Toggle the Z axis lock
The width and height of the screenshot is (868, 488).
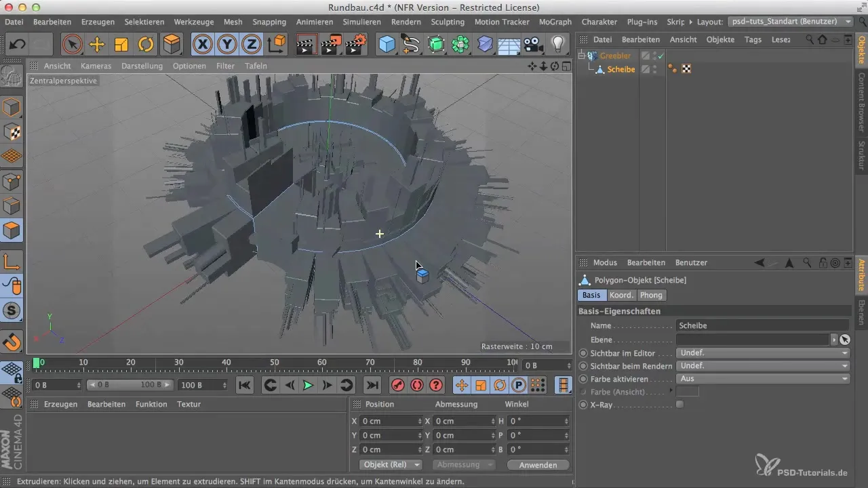pos(252,45)
